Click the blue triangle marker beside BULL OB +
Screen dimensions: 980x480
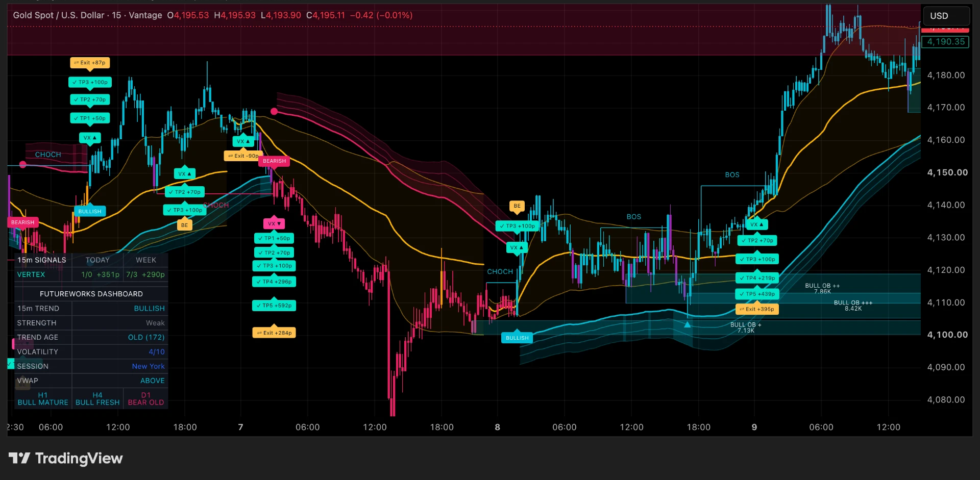pyautogui.click(x=687, y=324)
